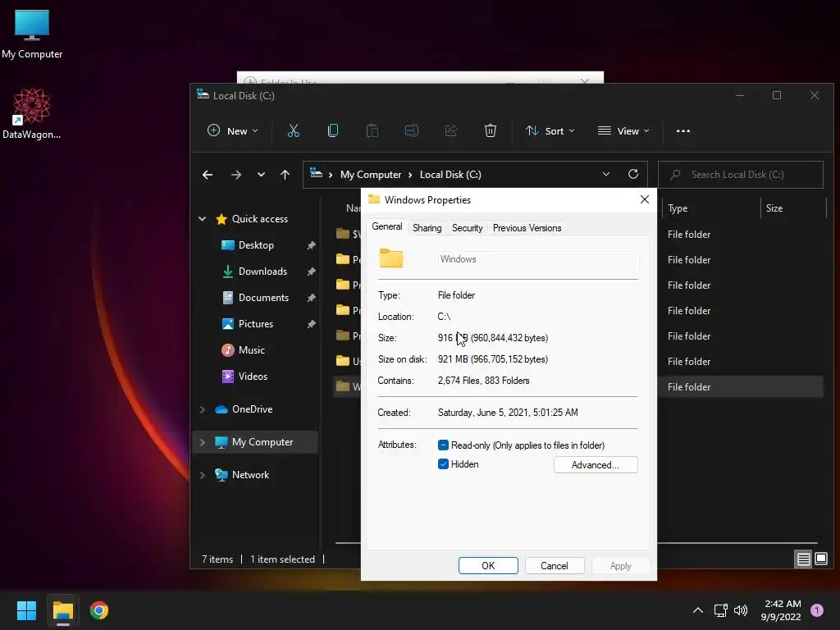This screenshot has height=630, width=840.
Task: Click the Type column header
Action: point(711,208)
